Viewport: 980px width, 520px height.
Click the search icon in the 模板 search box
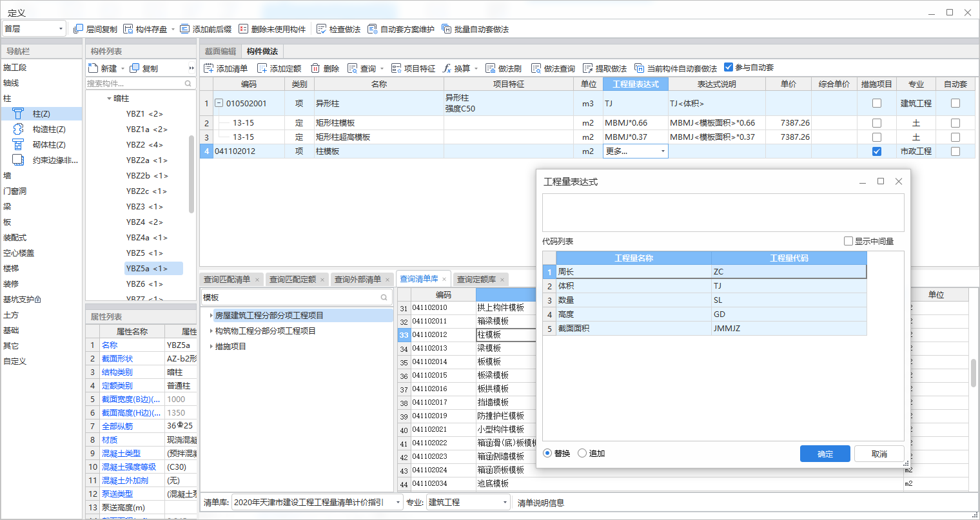coord(384,297)
